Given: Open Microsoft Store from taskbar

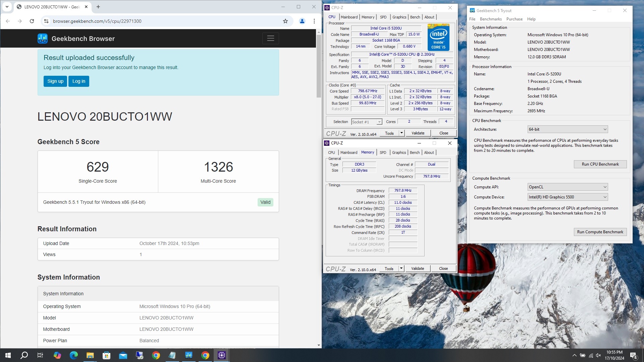Looking at the screenshot, I should (107, 355).
